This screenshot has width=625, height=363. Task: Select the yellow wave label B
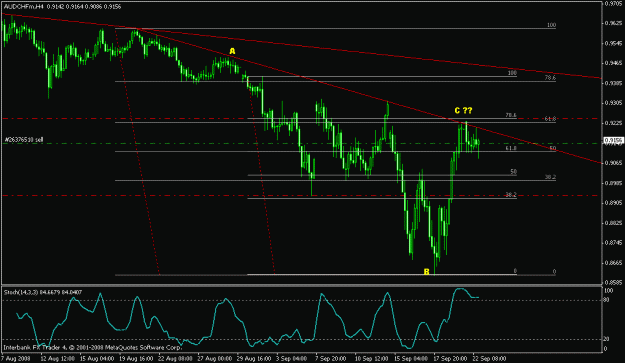coord(426,272)
